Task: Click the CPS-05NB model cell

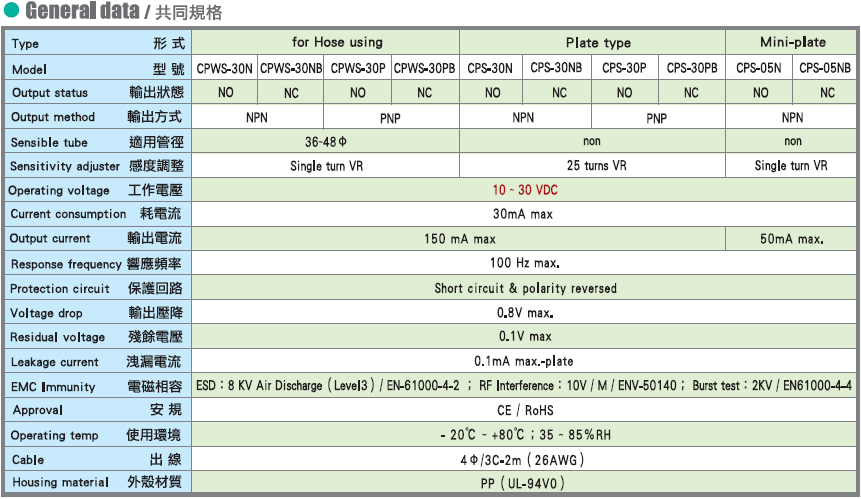Action: click(826, 68)
